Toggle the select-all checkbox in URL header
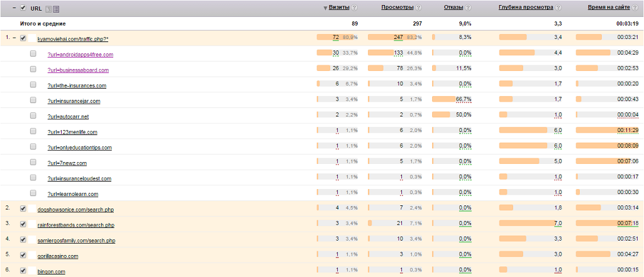The width and height of the screenshot is (644, 277). [x=23, y=8]
